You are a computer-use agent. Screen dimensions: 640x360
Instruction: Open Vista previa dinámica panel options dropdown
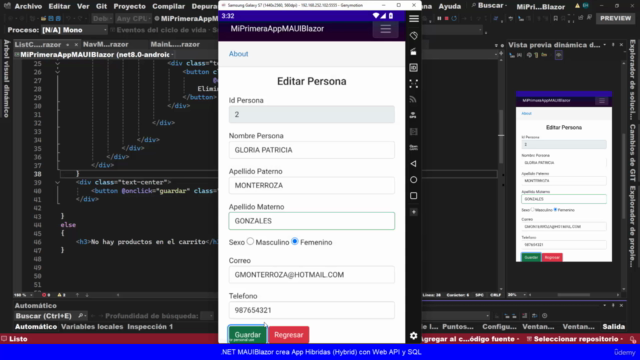tap(605, 45)
